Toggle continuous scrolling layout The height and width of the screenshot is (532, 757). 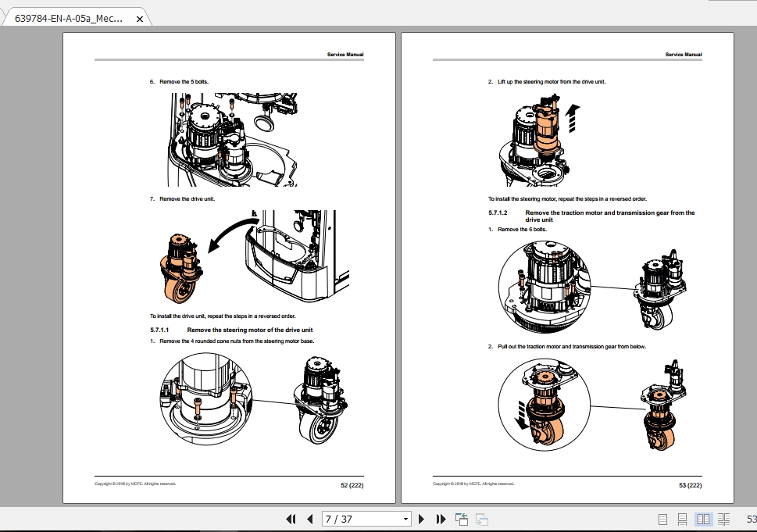[682, 518]
